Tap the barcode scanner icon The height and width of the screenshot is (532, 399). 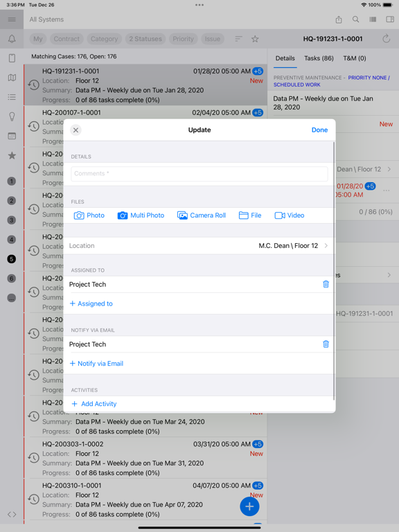click(x=373, y=19)
